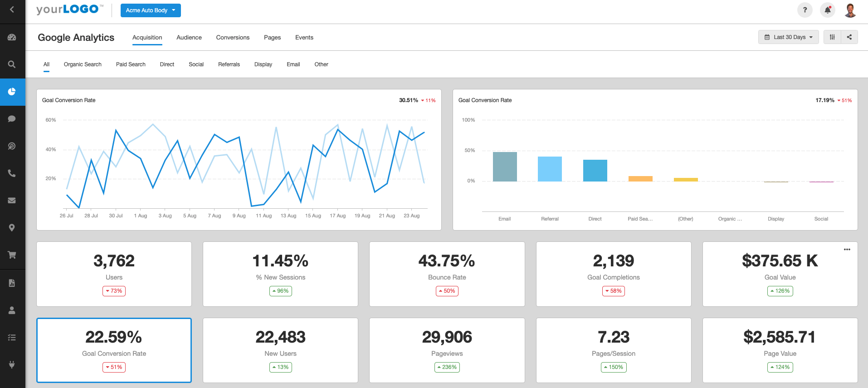The image size is (868, 388).
Task: Switch to the Pages tab
Action: click(272, 38)
